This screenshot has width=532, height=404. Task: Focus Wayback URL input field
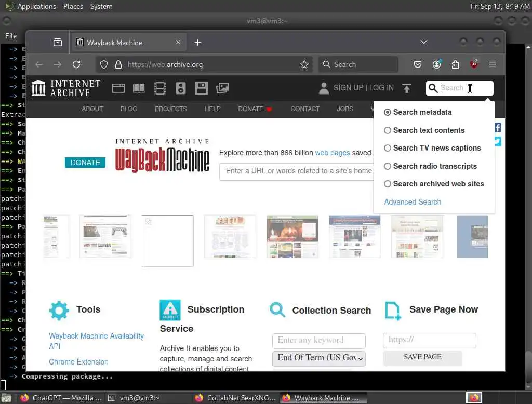(297, 171)
